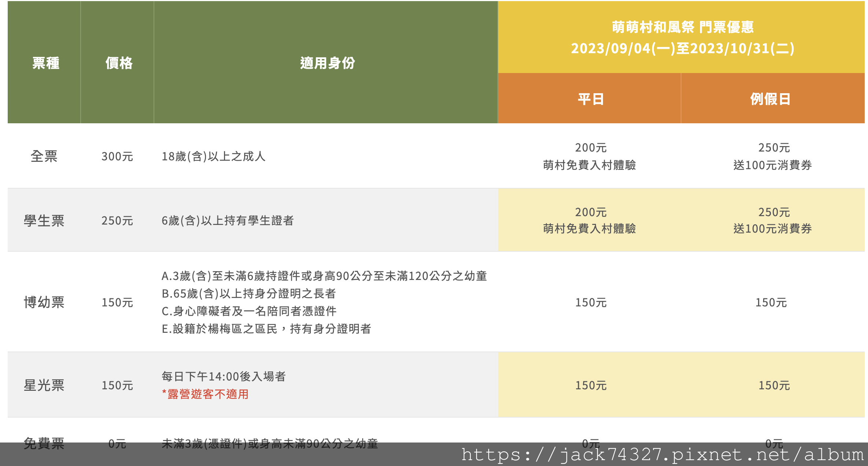The height and width of the screenshot is (466, 868).
Task: Select the 全票 ticket type
Action: pyautogui.click(x=44, y=156)
